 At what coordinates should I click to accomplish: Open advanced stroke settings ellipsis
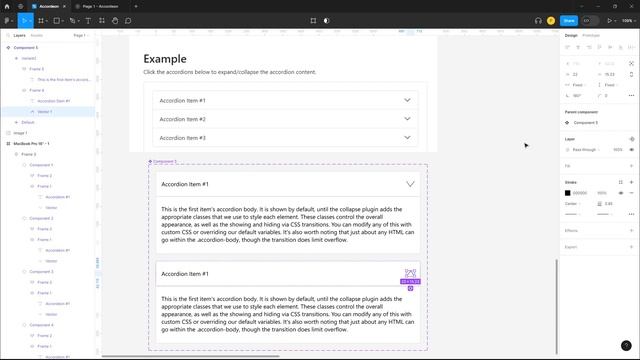[631, 214]
